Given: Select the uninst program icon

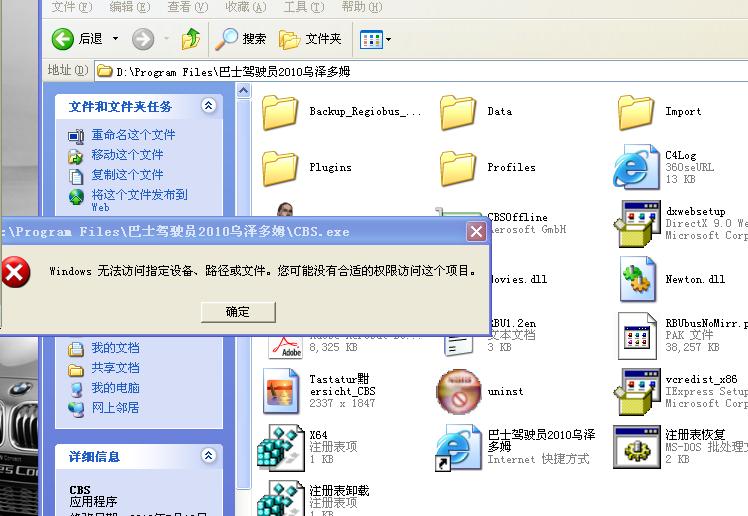Looking at the screenshot, I should 459,391.
